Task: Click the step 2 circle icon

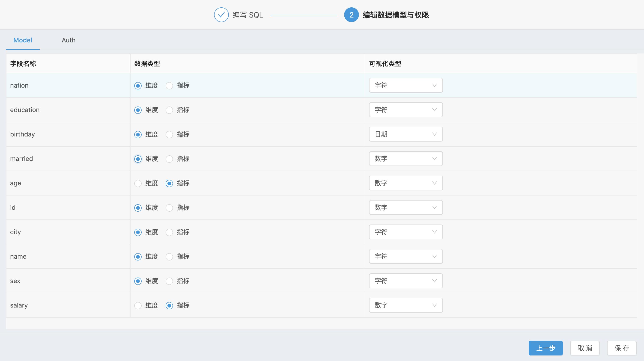Action: tap(351, 15)
